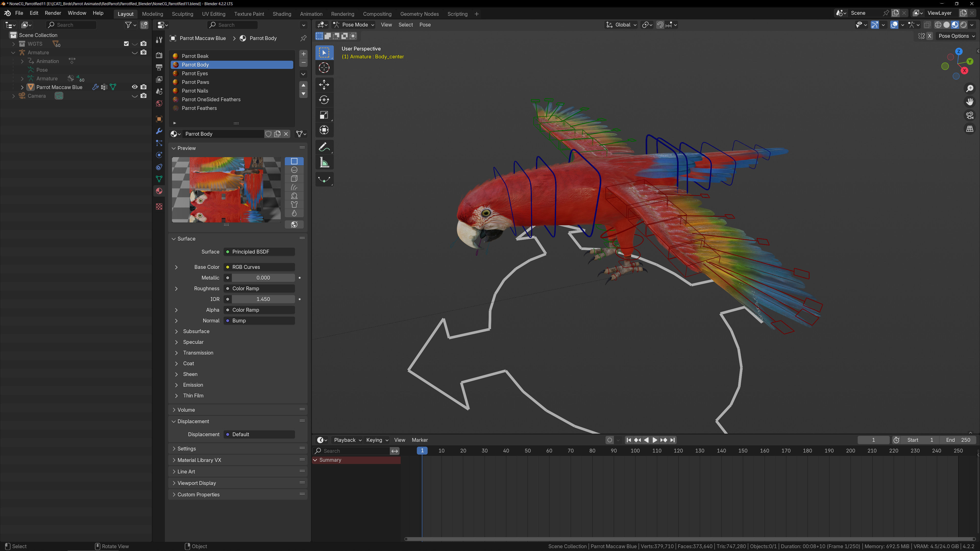
Task: Select the Move tool
Action: (324, 84)
